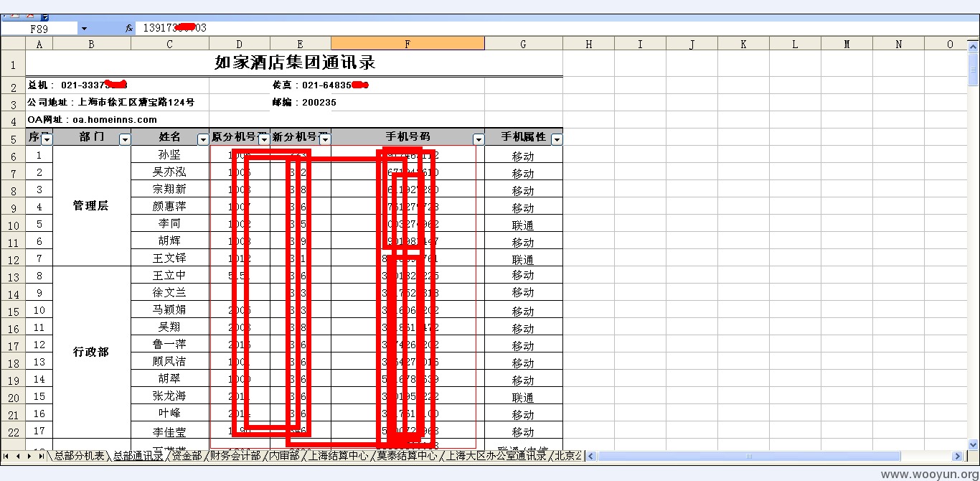Click horizontal scrollbar right arrow
980x481 pixels.
957,456
